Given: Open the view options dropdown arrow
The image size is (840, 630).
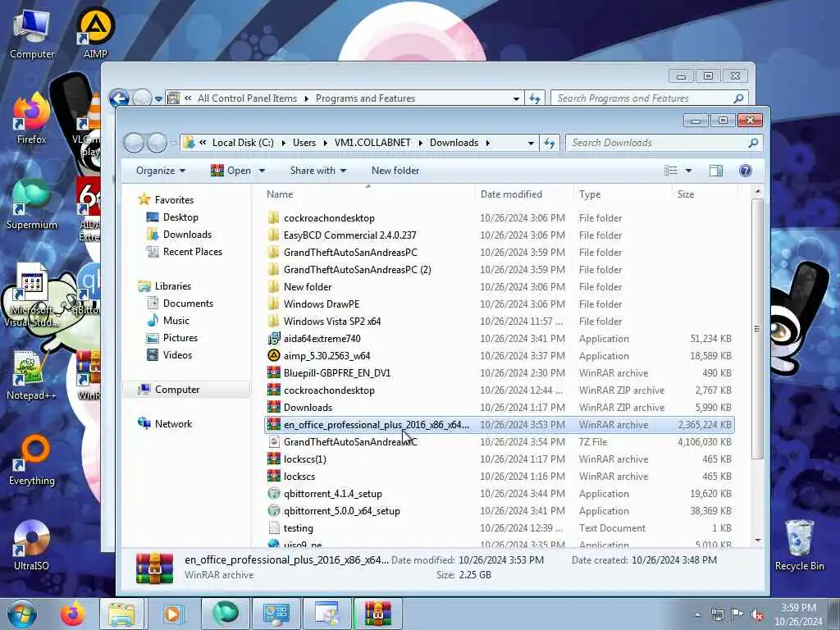Looking at the screenshot, I should click(x=688, y=171).
